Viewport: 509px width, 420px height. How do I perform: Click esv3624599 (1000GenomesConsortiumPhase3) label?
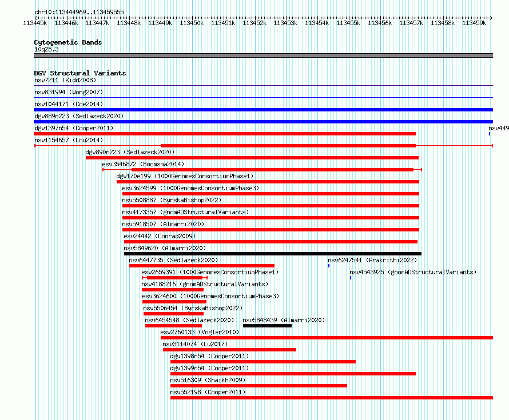[x=190, y=188]
